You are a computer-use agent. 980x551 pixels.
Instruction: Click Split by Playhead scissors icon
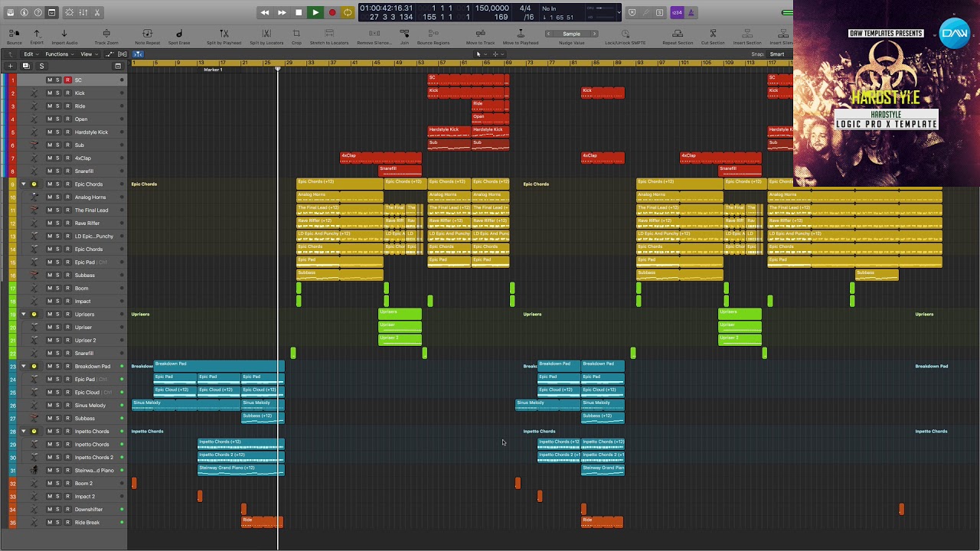[224, 34]
